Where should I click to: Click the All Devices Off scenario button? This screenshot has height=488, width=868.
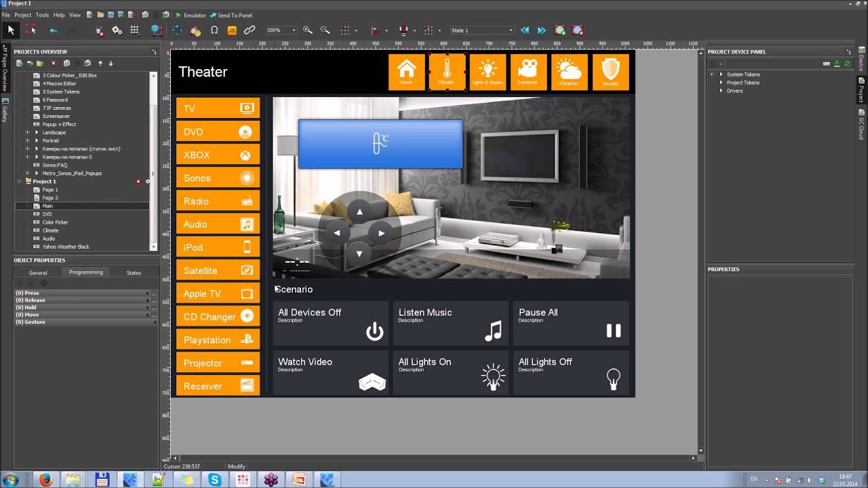pyautogui.click(x=330, y=323)
